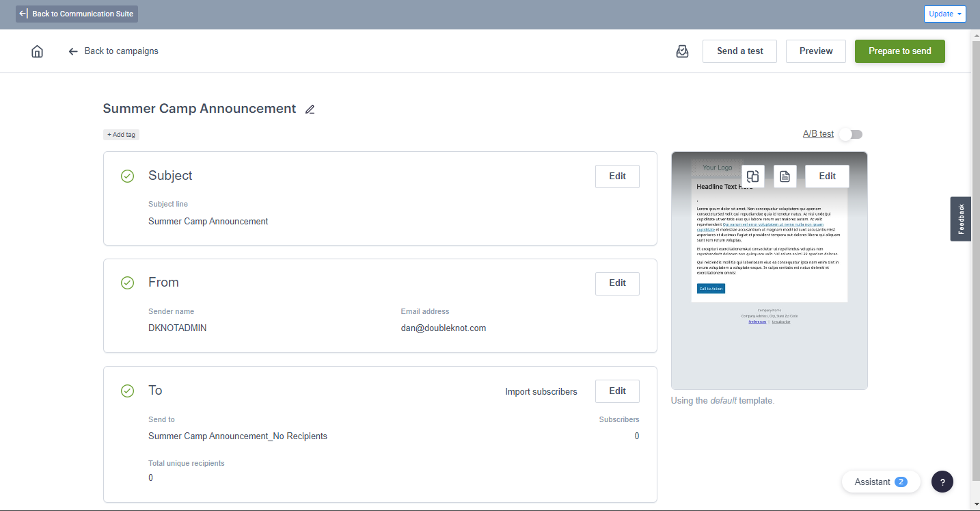Open the inbox preview envelope icon
Viewport: 980px width, 511px height.
coord(682,51)
